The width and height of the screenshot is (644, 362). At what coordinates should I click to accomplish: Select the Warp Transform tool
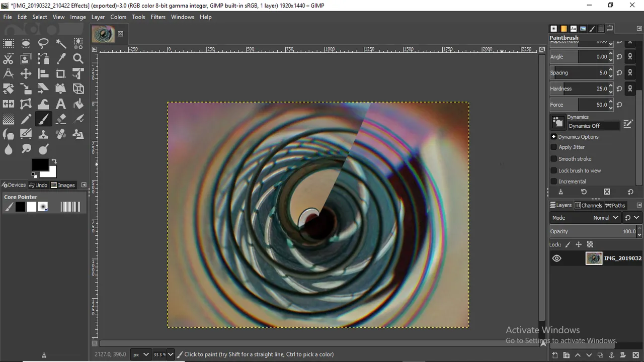43,104
